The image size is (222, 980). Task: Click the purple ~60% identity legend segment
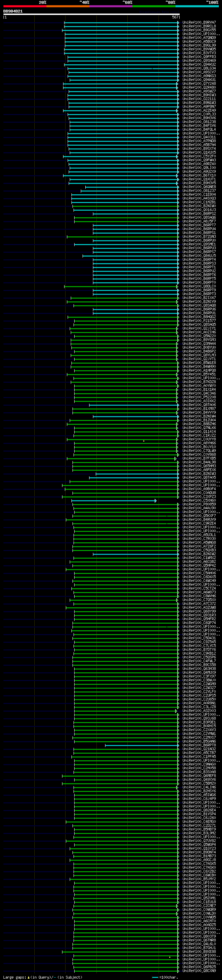tap(111, 7)
